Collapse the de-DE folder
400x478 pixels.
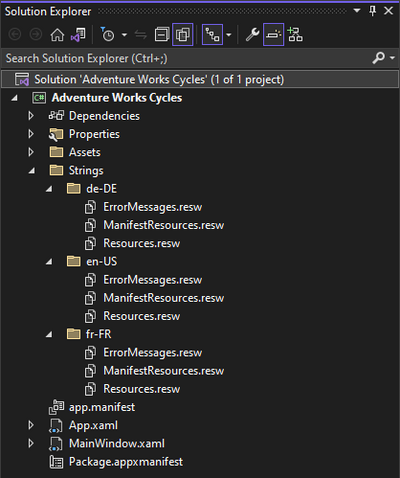(49, 189)
